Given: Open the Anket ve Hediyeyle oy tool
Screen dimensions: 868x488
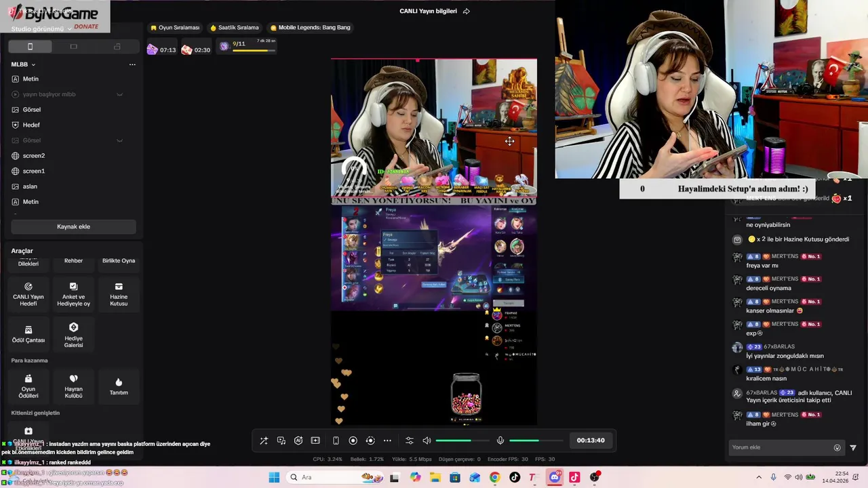Looking at the screenshot, I should [x=73, y=293].
